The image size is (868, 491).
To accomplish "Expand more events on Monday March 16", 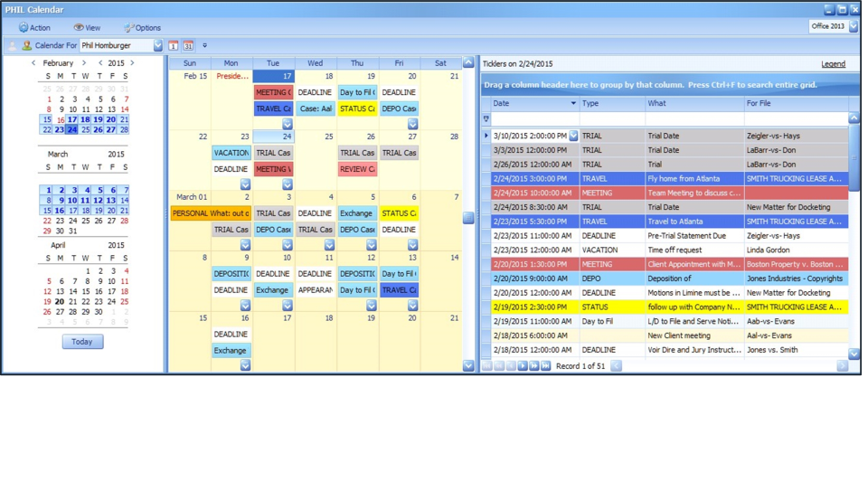I will pos(245,365).
